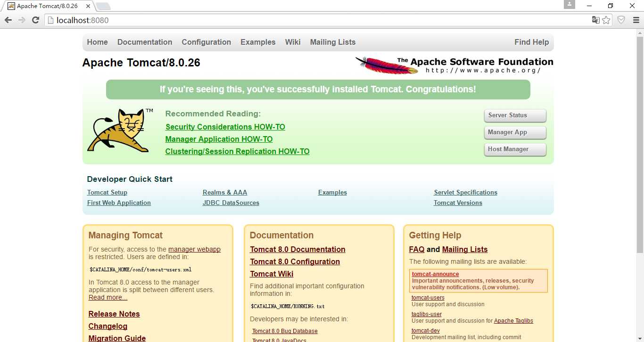The width and height of the screenshot is (644, 342).
Task: Open Apache Software Foundation feather logo
Action: (454, 65)
